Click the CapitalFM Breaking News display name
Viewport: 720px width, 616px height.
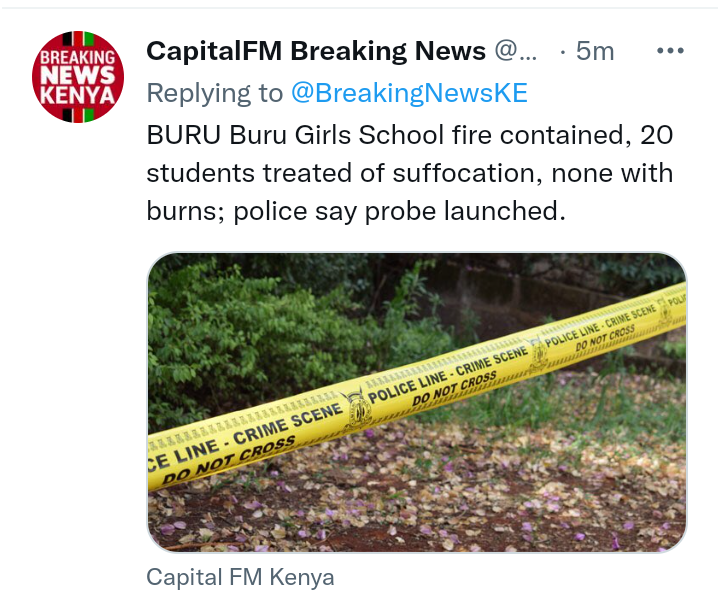316,50
